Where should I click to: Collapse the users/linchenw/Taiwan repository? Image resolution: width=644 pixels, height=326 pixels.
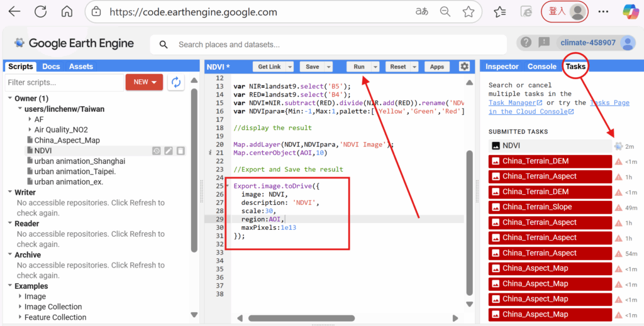pos(19,109)
